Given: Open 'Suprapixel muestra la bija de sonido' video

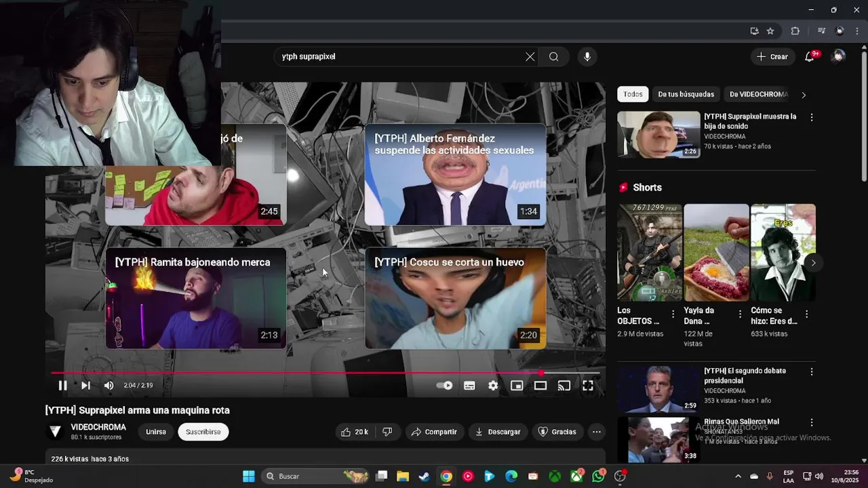Looking at the screenshot, I should (x=750, y=121).
